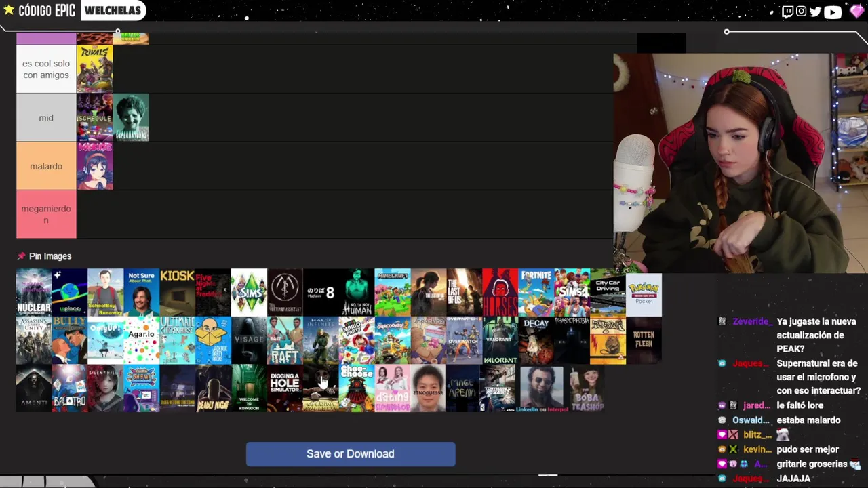The width and height of the screenshot is (868, 488).
Task: Select the Overwatch 2 image
Action: (x=465, y=340)
